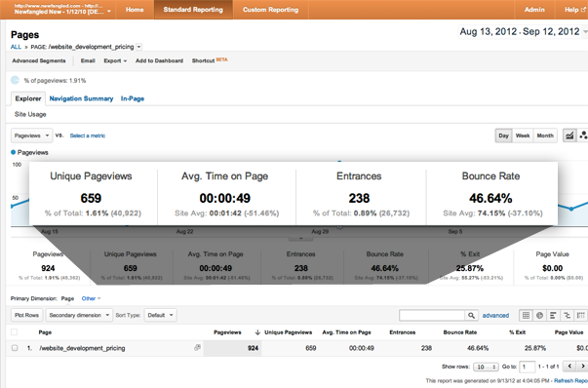Click the pageviews percentage pie icon

(x=15, y=80)
